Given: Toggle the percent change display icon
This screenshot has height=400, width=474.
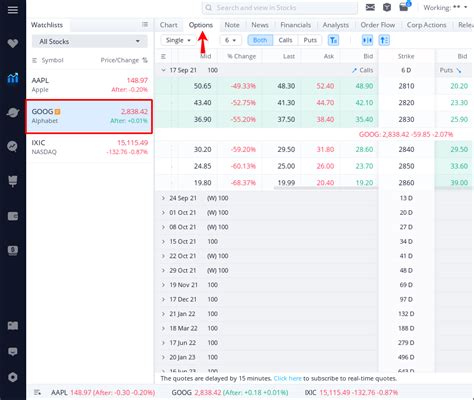Looking at the screenshot, I should point(145,60).
